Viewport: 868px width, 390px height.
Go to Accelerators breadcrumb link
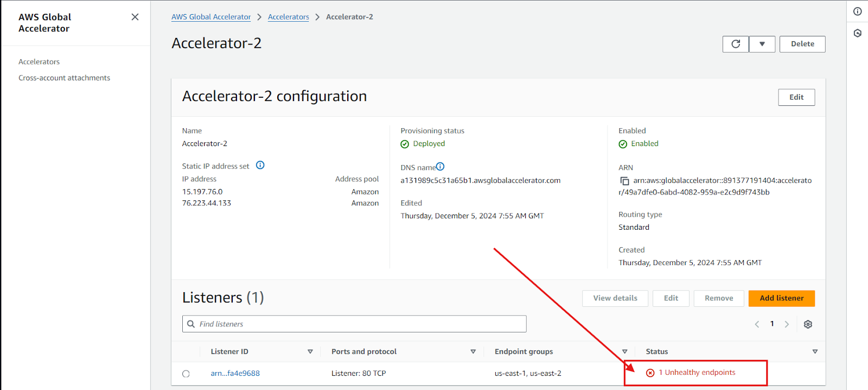[289, 17]
